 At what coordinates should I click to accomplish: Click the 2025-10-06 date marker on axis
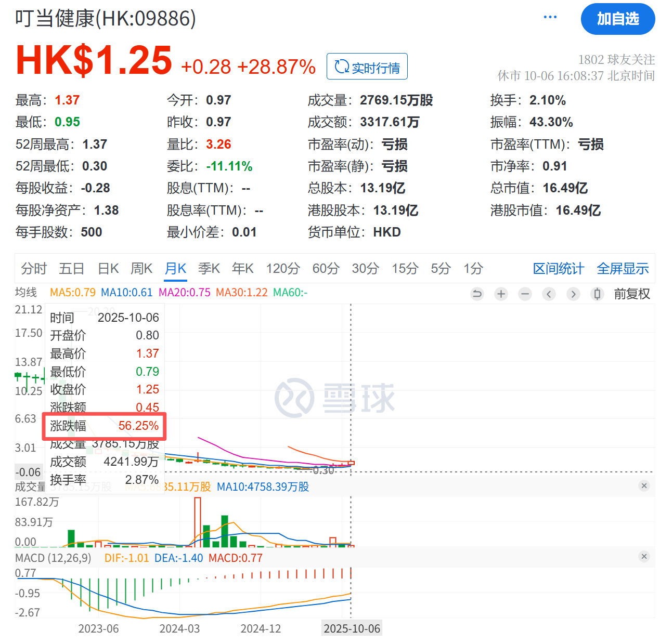tap(352, 628)
